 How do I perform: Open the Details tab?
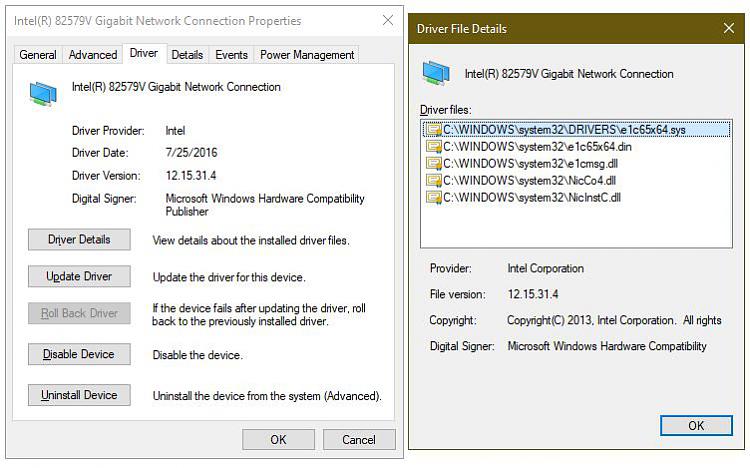pos(187,55)
